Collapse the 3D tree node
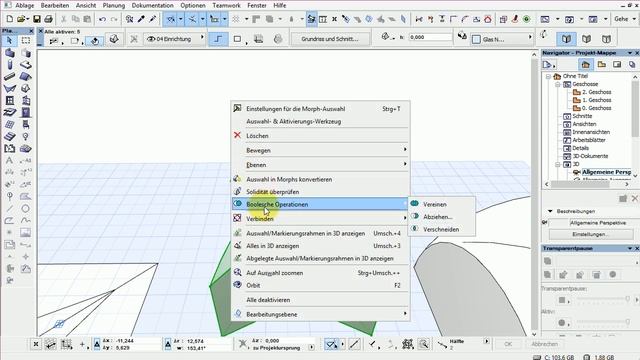The image size is (640, 360). [x=558, y=164]
